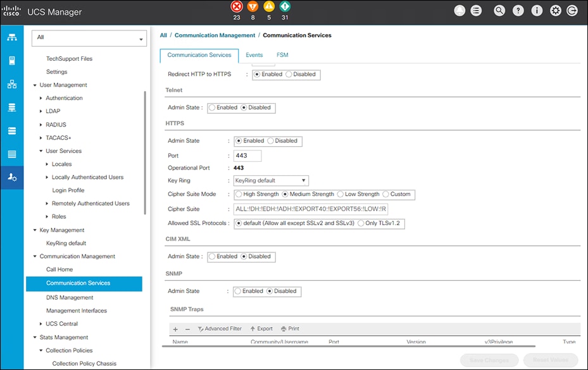Click the HTTPS Port input field
The height and width of the screenshot is (370, 588).
tap(247, 156)
